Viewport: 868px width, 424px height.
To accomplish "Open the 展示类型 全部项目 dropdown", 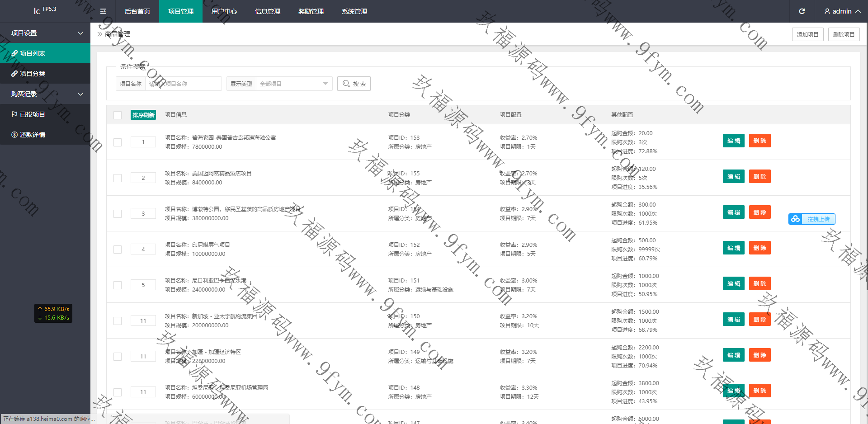I will point(294,84).
